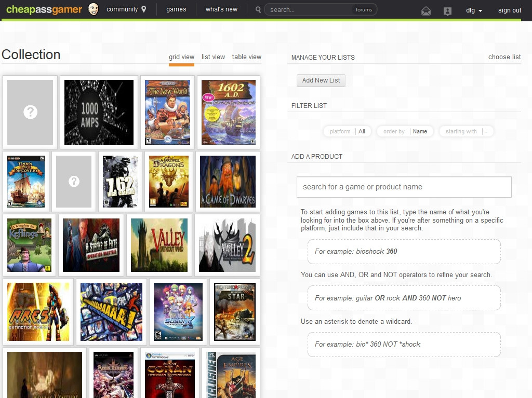Open the games menu
The width and height of the screenshot is (532, 398).
coord(176,9)
